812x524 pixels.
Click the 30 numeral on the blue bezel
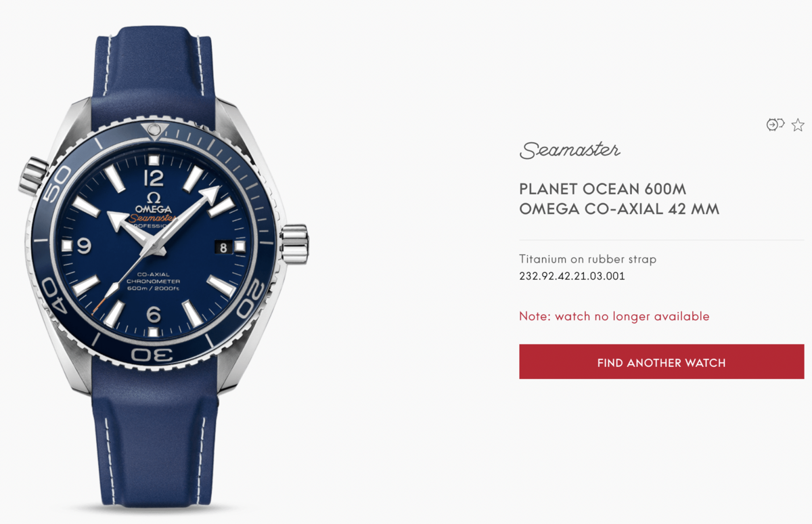[x=152, y=355]
